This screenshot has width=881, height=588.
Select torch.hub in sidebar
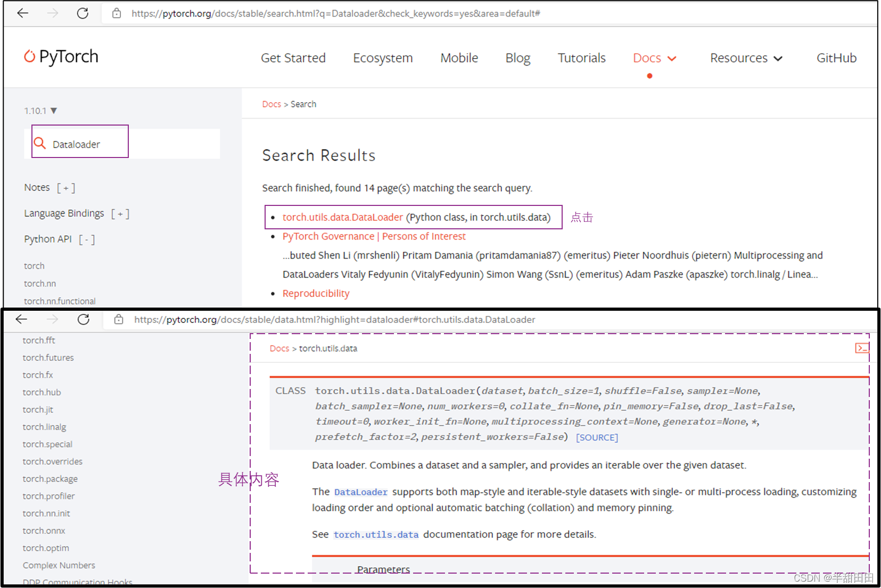[x=42, y=392]
